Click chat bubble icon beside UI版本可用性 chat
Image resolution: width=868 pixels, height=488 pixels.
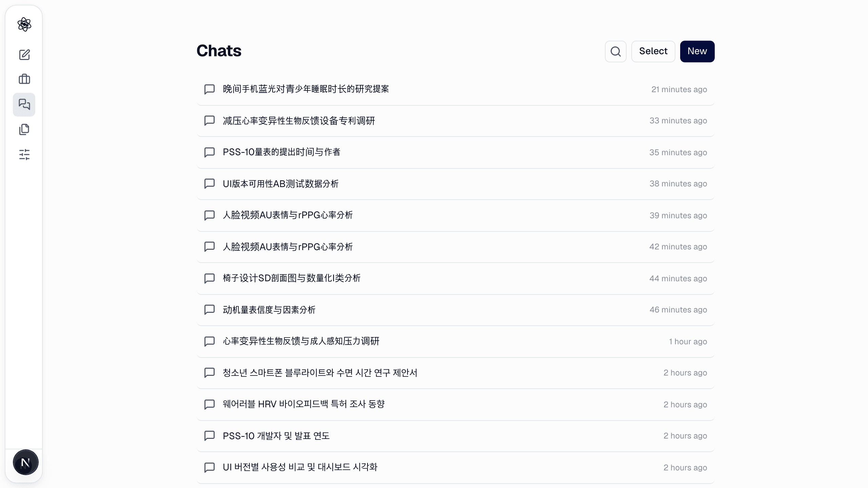pyautogui.click(x=210, y=184)
